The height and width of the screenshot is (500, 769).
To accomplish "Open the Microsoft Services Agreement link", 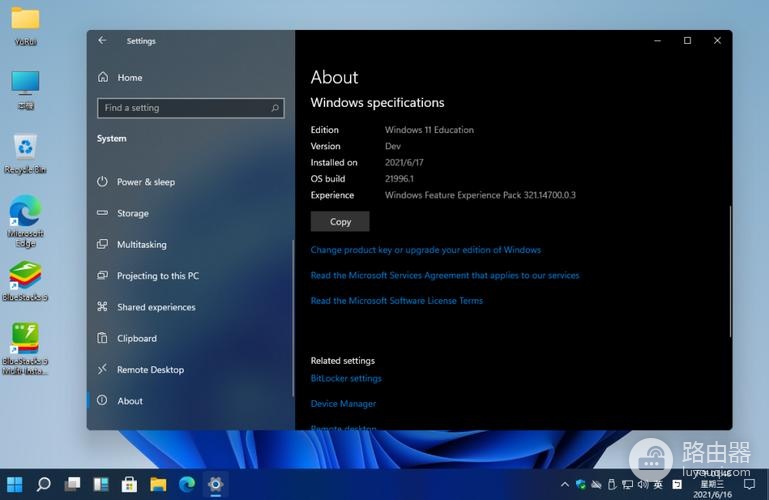I will [x=445, y=275].
